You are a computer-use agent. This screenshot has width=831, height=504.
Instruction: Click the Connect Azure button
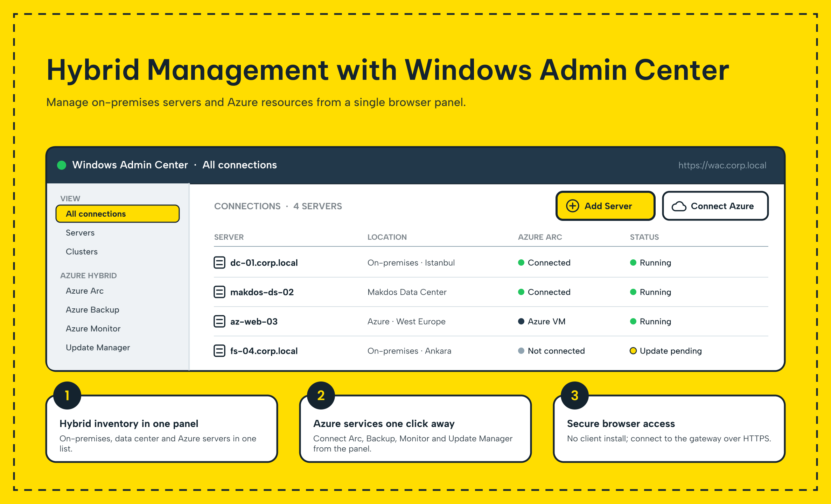tap(715, 206)
